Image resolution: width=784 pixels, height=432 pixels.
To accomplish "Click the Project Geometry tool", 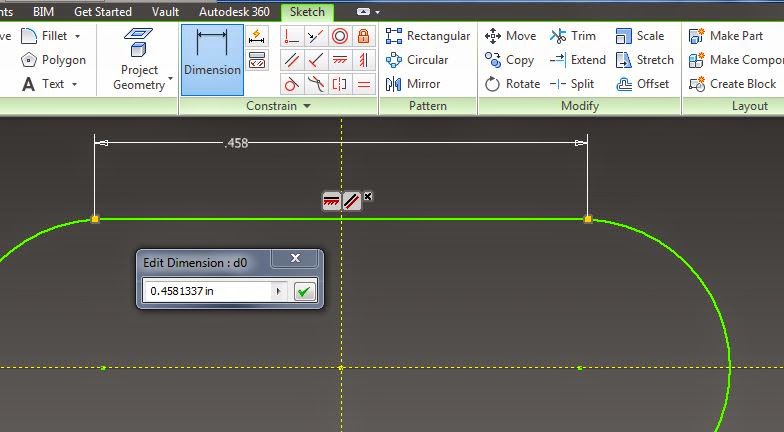I will coord(139,60).
